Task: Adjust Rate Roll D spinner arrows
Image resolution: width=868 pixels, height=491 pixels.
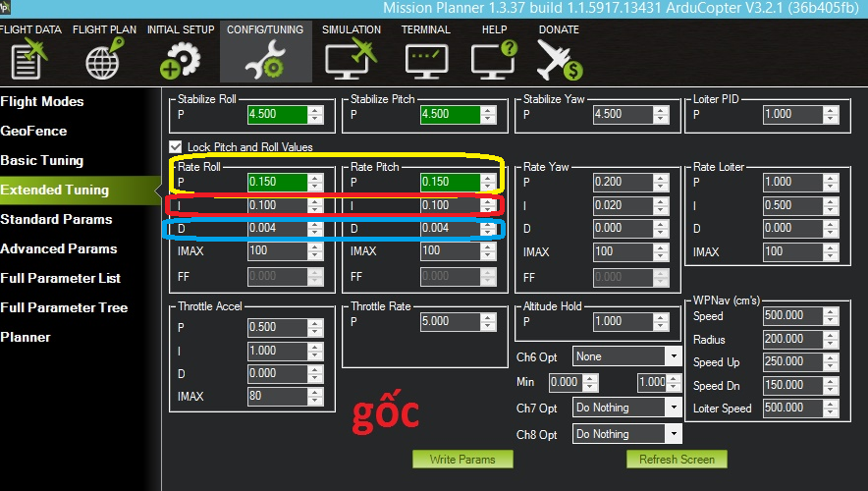Action: (315, 228)
